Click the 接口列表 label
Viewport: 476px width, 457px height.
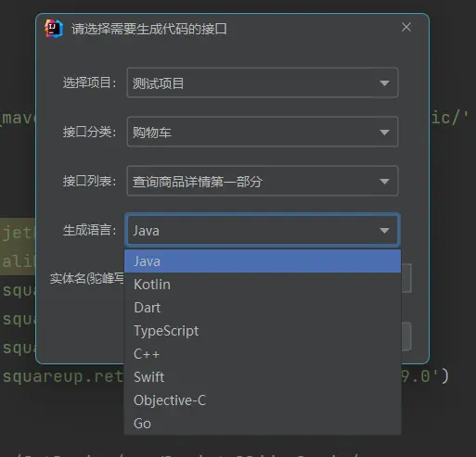[89, 181]
